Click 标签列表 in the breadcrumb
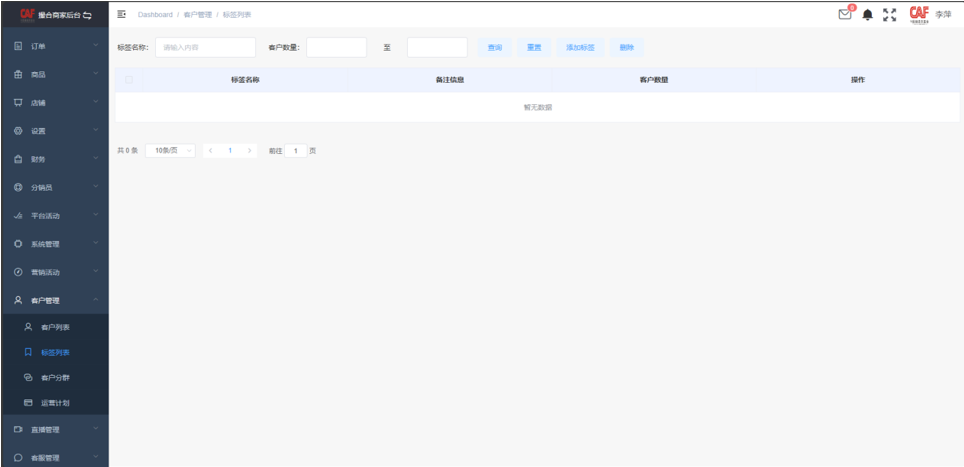Screen dimensions: 964x467 (237, 15)
